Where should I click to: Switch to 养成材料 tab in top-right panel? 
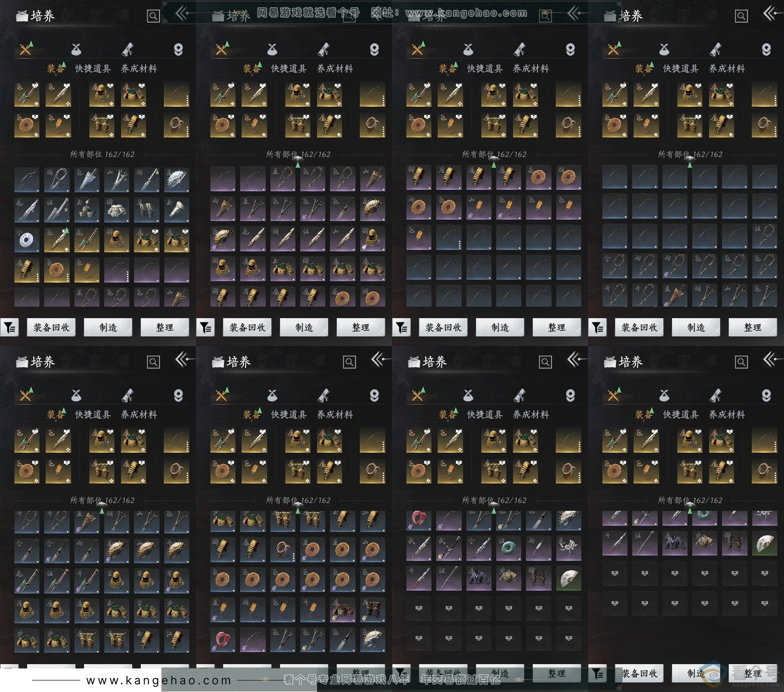[727, 69]
